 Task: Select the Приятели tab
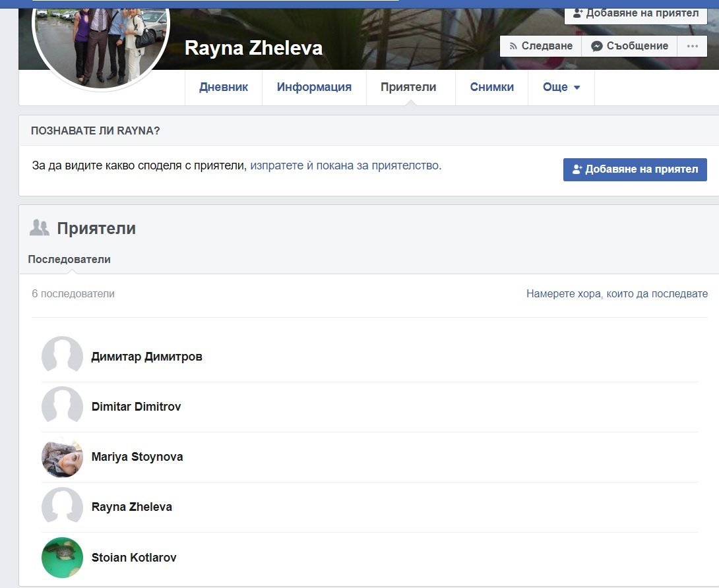pos(408,87)
